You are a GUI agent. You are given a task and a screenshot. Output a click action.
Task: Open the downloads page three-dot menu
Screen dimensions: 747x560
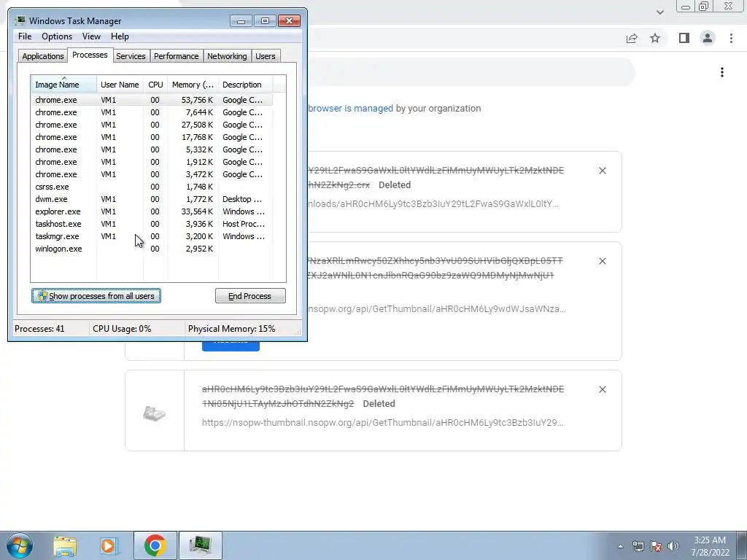722,72
